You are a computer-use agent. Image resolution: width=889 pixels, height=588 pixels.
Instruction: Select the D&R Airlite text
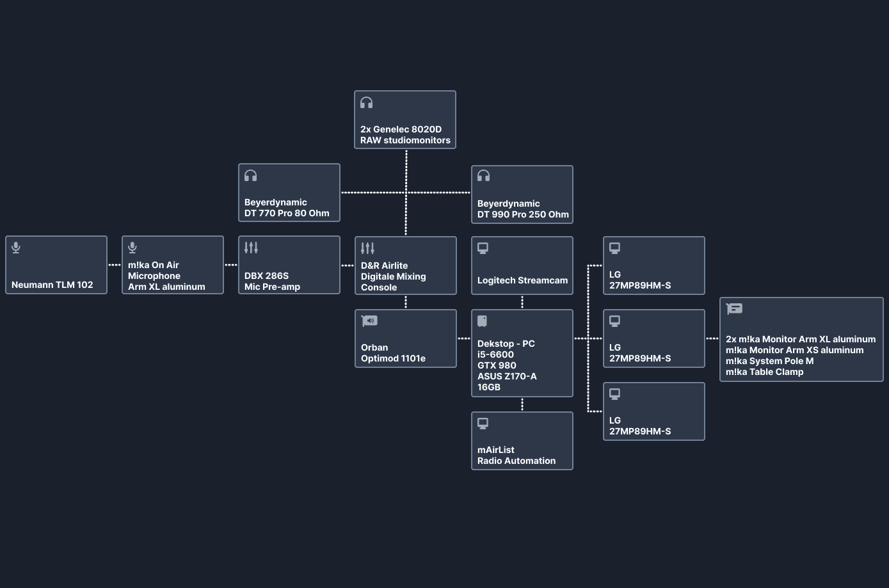click(384, 266)
